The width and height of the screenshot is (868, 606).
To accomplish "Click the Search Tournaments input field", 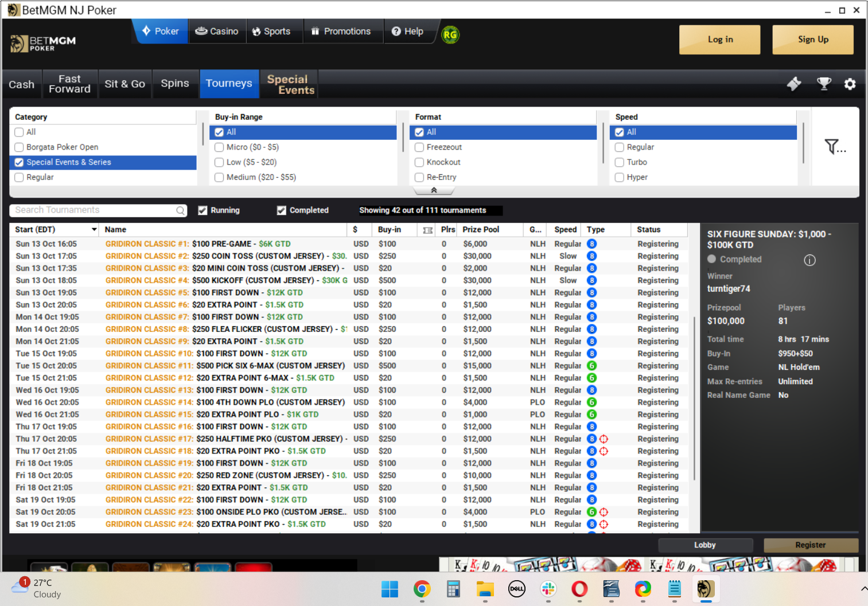I will pyautogui.click(x=98, y=210).
